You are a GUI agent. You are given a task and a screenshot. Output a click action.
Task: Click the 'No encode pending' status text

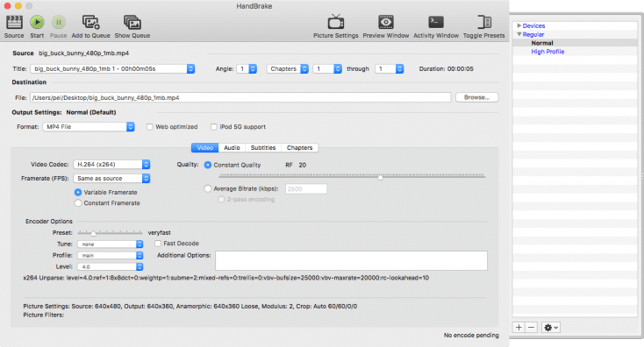[471, 335]
